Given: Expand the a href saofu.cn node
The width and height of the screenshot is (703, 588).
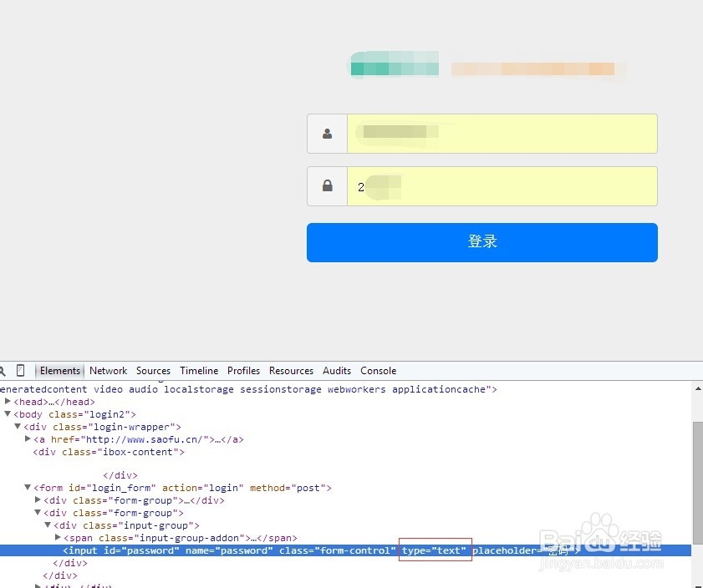Looking at the screenshot, I should click(x=28, y=438).
